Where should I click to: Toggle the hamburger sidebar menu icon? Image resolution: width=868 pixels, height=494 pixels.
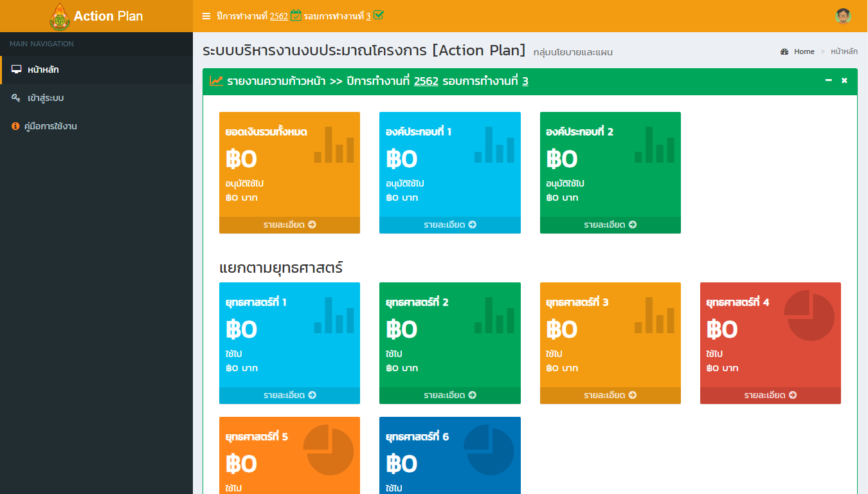click(206, 16)
